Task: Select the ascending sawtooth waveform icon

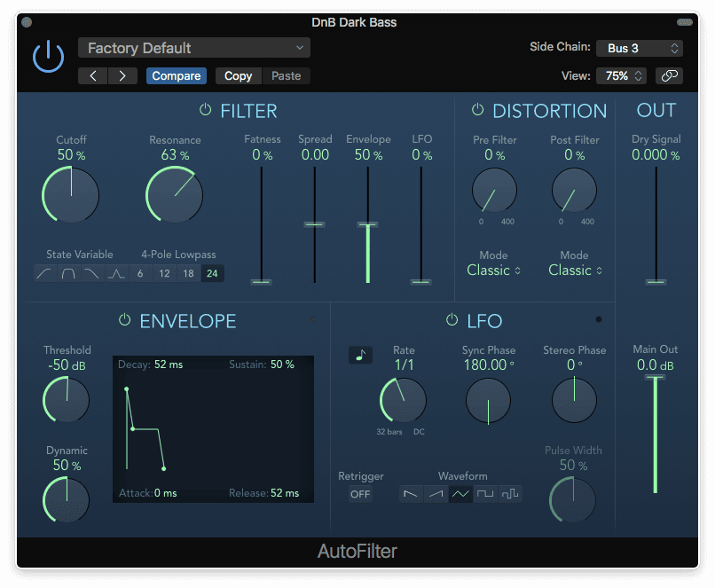Action: pos(436,494)
